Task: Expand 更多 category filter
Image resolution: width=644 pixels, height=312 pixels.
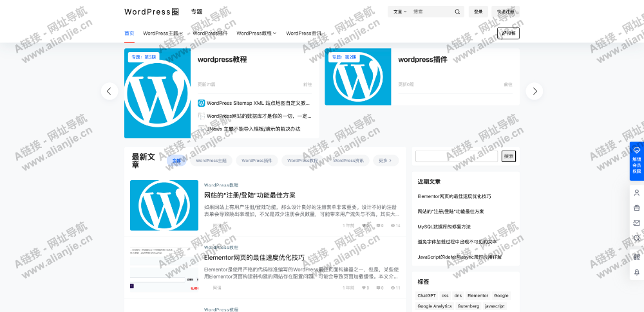Action: pyautogui.click(x=386, y=161)
